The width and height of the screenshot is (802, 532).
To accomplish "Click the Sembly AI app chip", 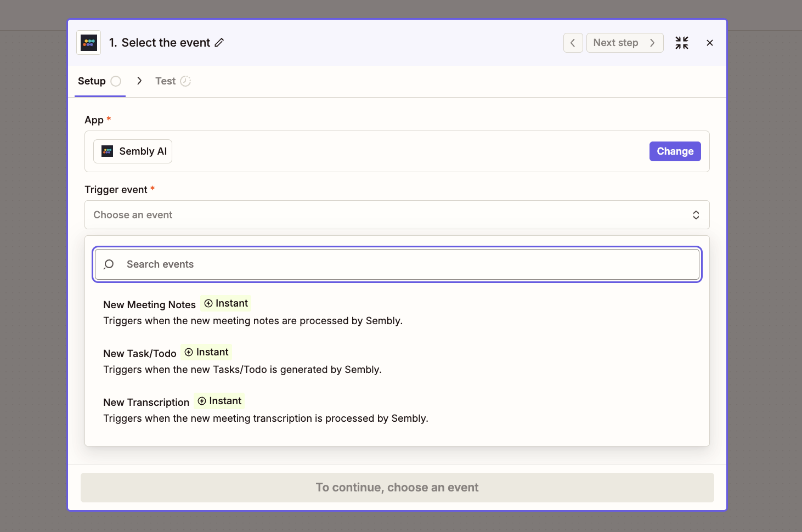I will pos(133,151).
